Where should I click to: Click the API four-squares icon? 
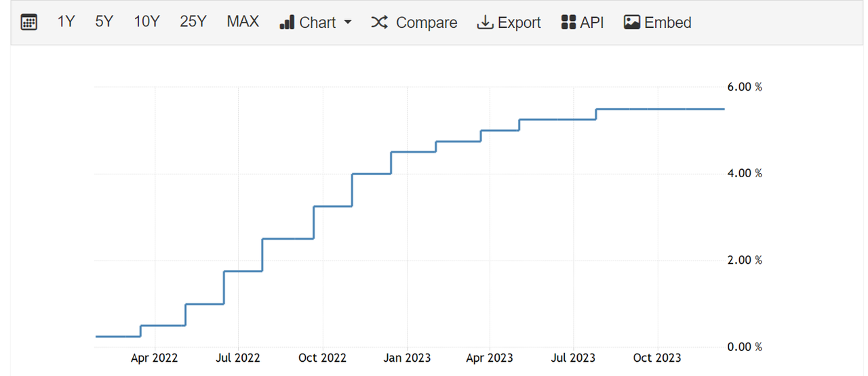pos(568,22)
